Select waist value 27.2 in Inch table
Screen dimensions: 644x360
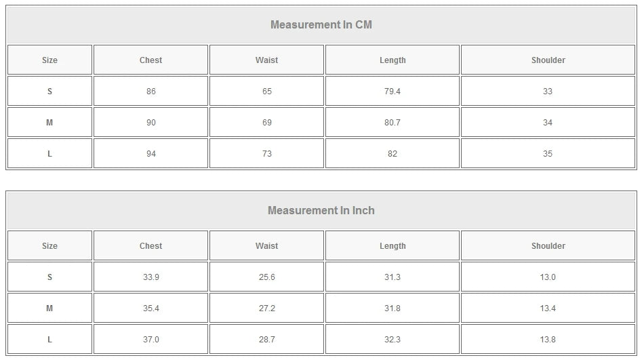266,308
